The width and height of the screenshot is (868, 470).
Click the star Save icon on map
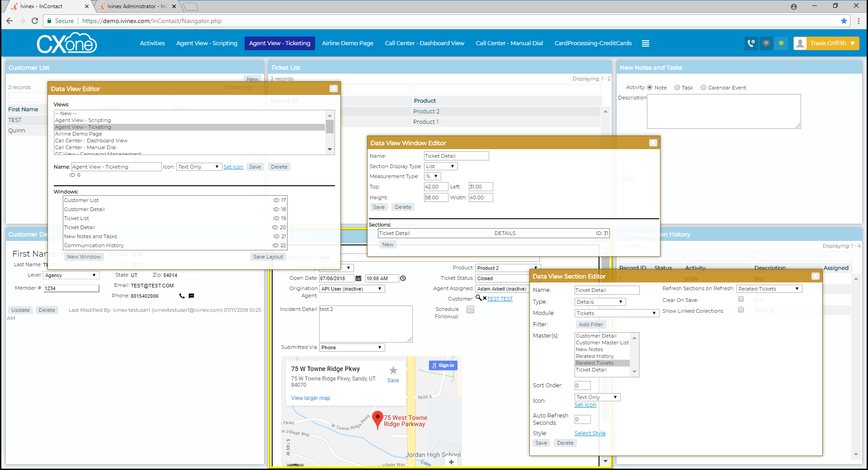(393, 374)
